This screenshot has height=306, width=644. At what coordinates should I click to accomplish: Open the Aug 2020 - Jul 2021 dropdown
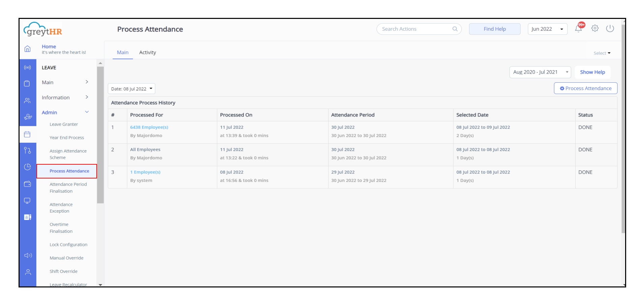point(540,72)
